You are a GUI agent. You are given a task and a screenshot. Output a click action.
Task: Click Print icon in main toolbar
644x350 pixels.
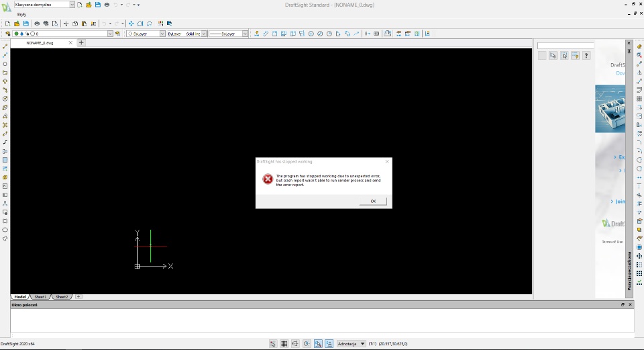(x=37, y=24)
